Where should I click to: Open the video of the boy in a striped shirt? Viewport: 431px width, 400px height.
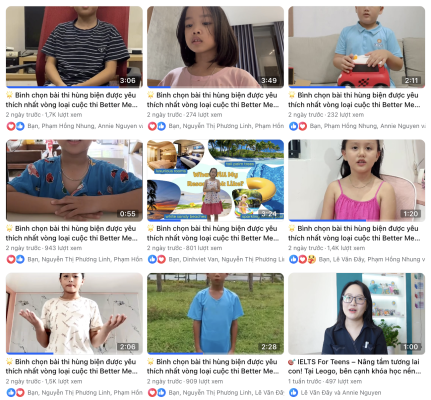coord(74,47)
